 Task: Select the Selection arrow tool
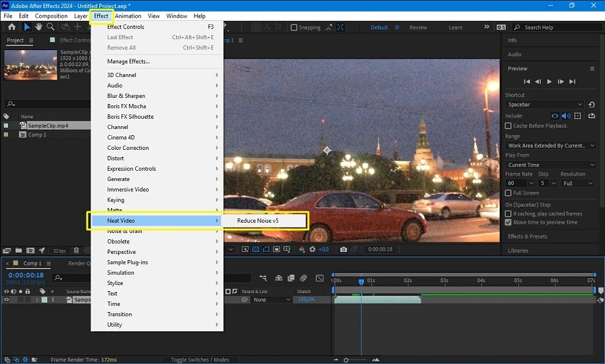pos(26,27)
